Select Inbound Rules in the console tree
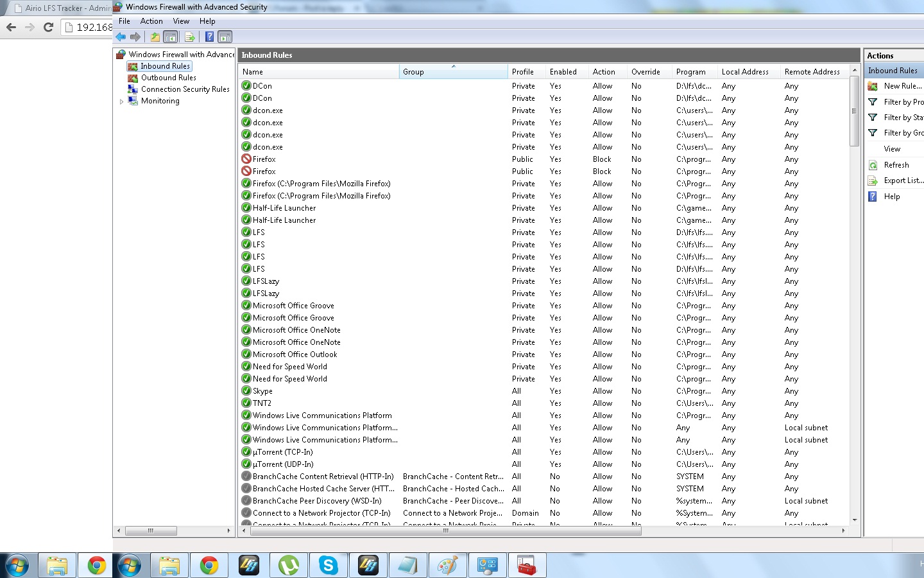Viewport: 924px width, 578px height. [x=165, y=66]
